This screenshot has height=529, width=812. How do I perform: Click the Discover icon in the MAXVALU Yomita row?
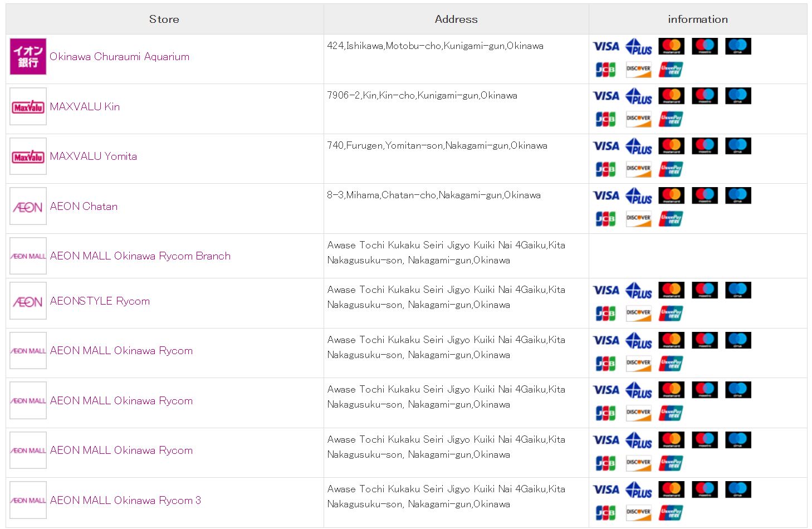click(638, 169)
